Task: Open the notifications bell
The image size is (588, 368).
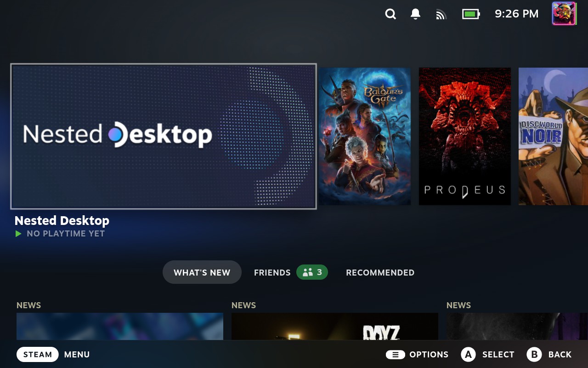Action: 415,14
